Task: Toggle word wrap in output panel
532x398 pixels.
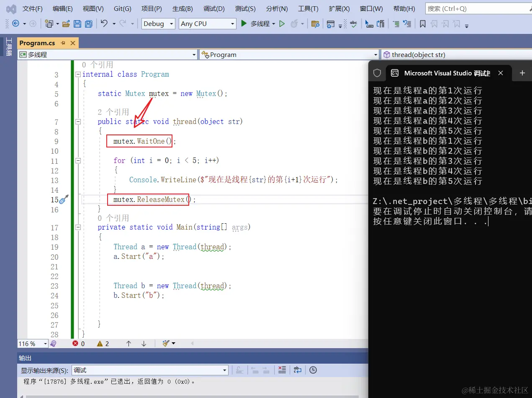Action: pos(298,370)
